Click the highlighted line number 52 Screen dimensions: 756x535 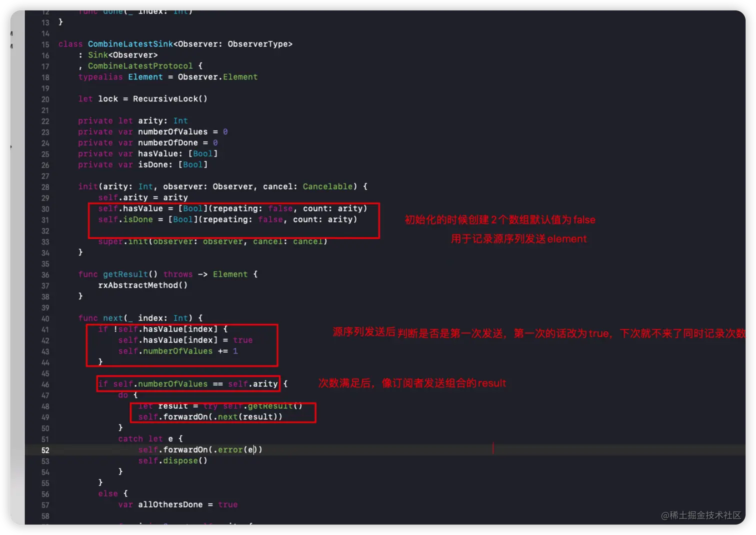(x=45, y=450)
